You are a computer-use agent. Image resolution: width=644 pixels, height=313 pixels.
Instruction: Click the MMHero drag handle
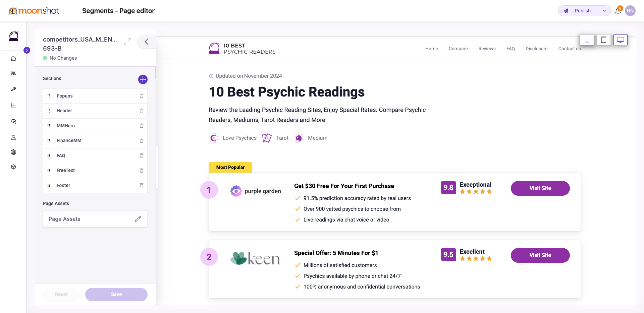49,126
